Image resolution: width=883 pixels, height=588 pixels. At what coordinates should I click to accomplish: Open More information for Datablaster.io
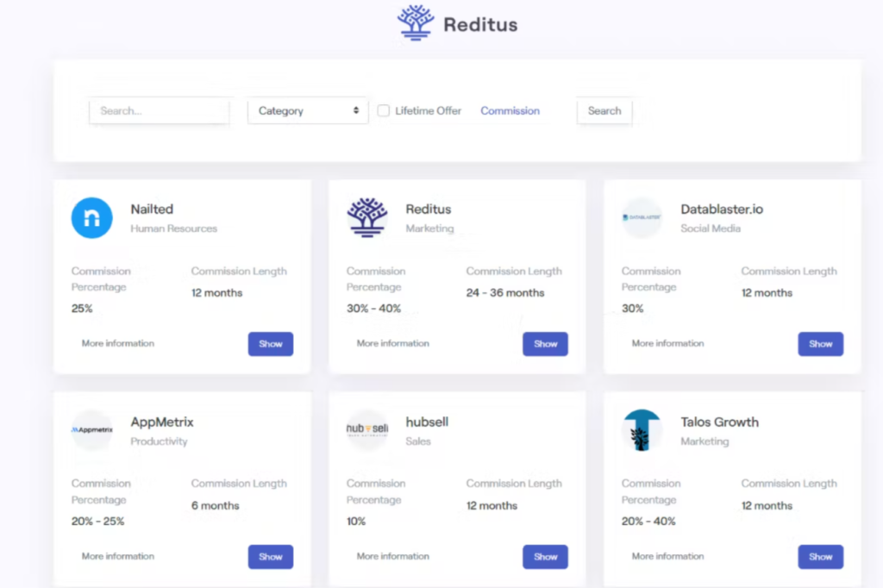point(668,343)
